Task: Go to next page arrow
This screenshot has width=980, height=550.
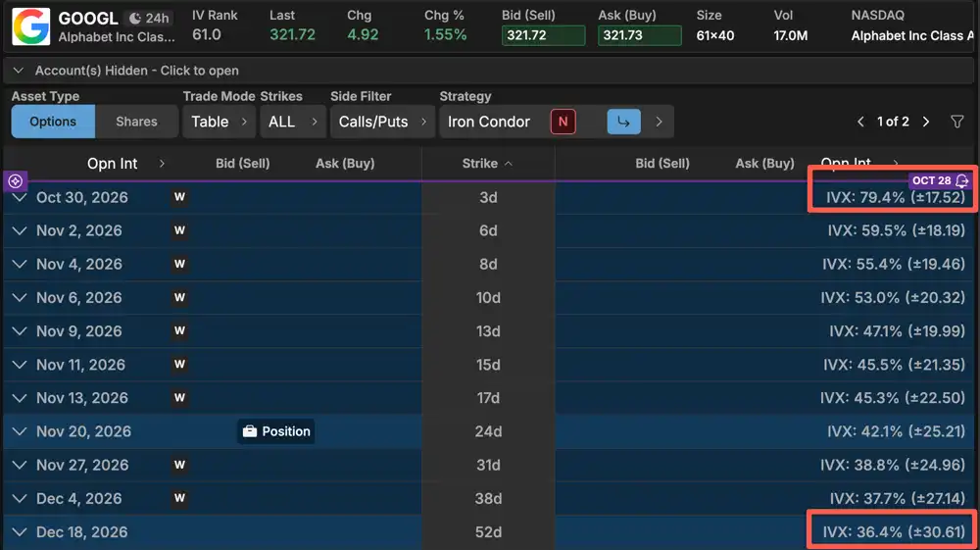Action: [926, 122]
